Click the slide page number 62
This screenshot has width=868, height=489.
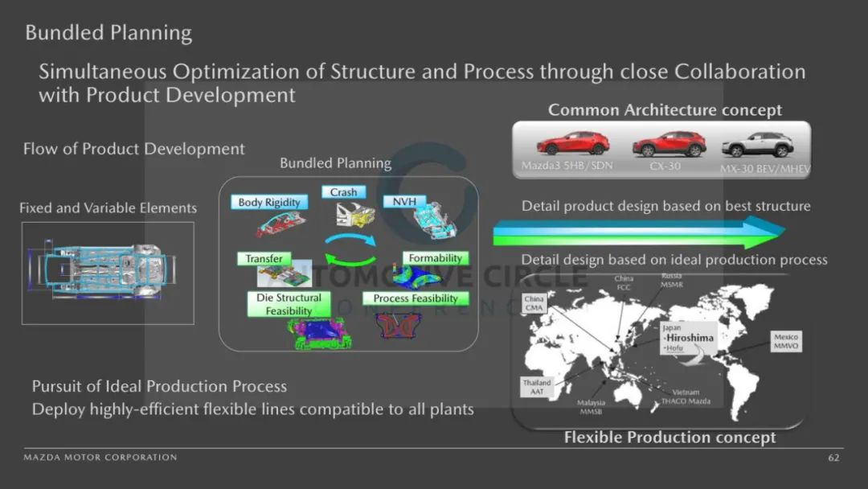[833, 458]
